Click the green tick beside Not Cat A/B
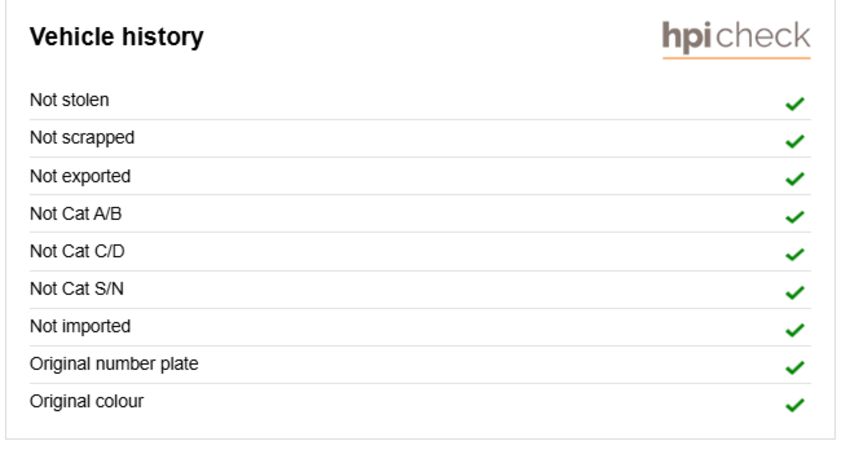Screen dimensions: 850x450 [x=795, y=217]
